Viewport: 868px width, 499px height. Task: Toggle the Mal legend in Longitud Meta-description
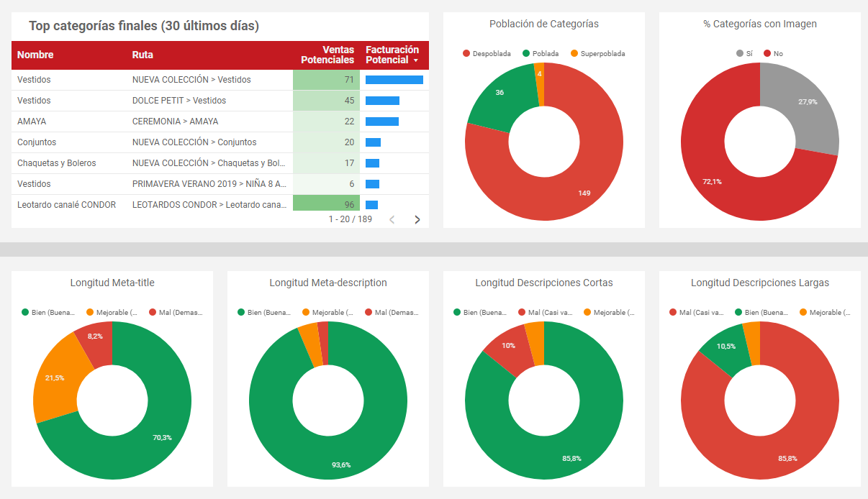click(x=392, y=312)
